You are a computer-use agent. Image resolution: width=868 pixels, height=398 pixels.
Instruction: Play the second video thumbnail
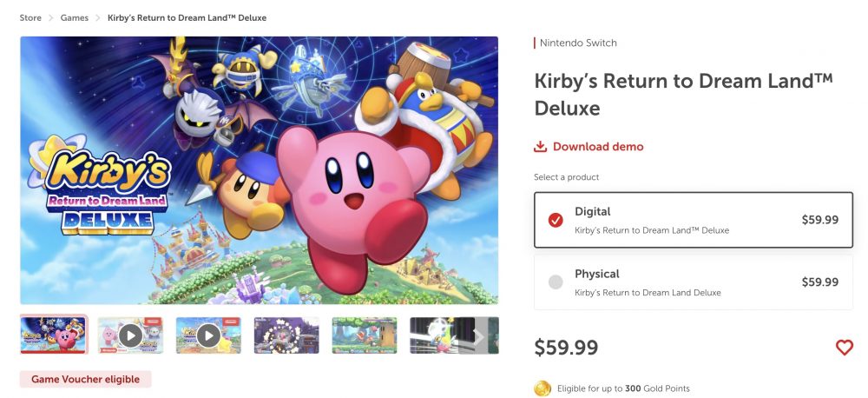(x=208, y=335)
